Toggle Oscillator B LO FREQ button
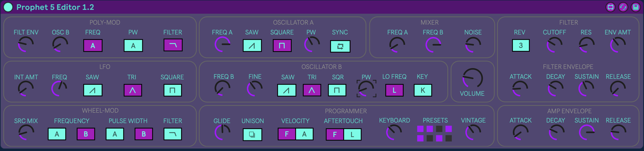Image resolution: width=644 pixels, height=151 pixels. click(x=394, y=90)
